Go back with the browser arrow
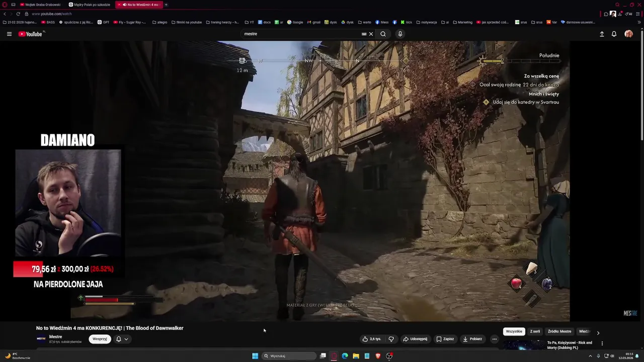Image resolution: width=644 pixels, height=362 pixels. pyautogui.click(x=5, y=14)
